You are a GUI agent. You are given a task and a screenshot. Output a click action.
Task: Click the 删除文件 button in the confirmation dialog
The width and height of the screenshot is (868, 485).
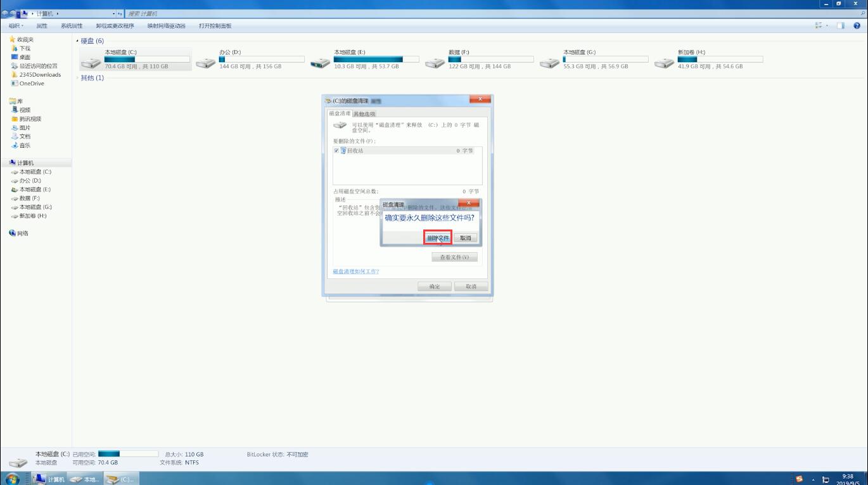pyautogui.click(x=438, y=238)
